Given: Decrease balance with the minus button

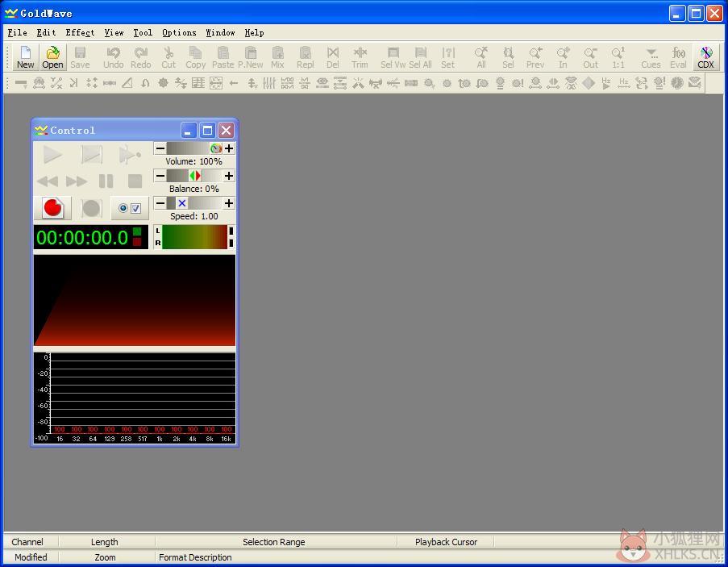Looking at the screenshot, I should pyautogui.click(x=160, y=176).
